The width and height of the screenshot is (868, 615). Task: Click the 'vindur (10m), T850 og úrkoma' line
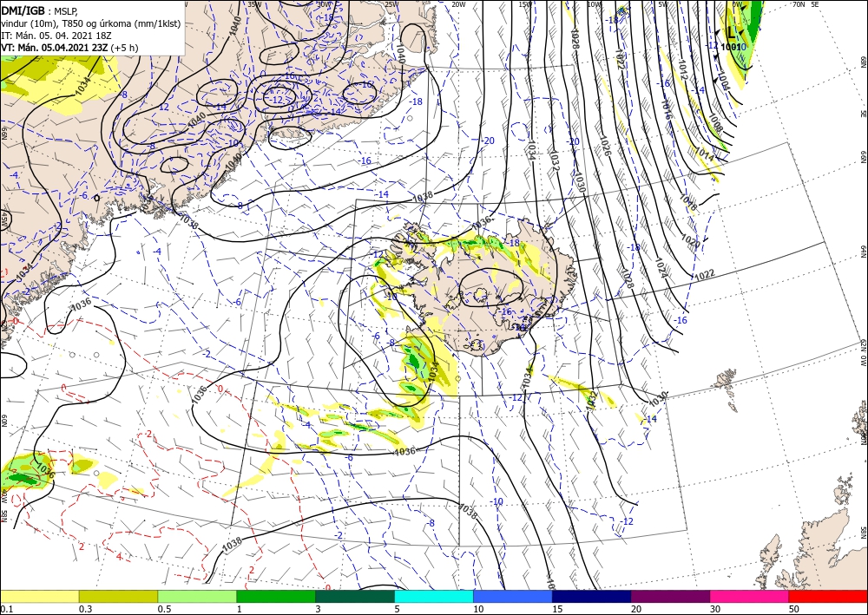point(91,23)
